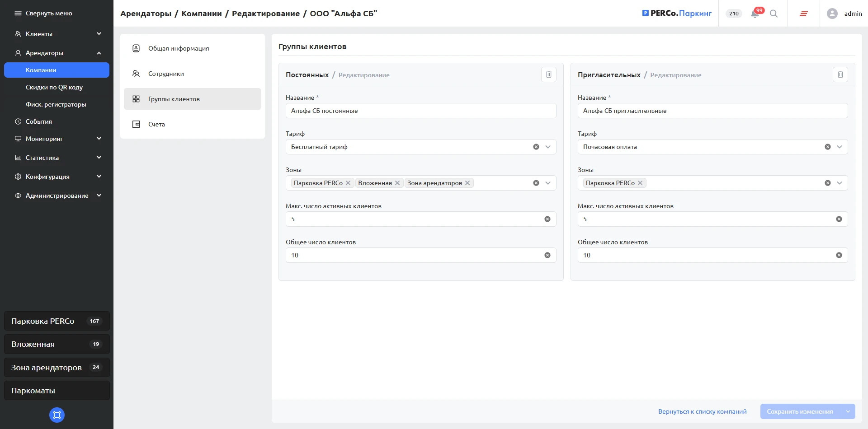
Task: Open arrow next to Сохранить изменения
Action: (848, 411)
